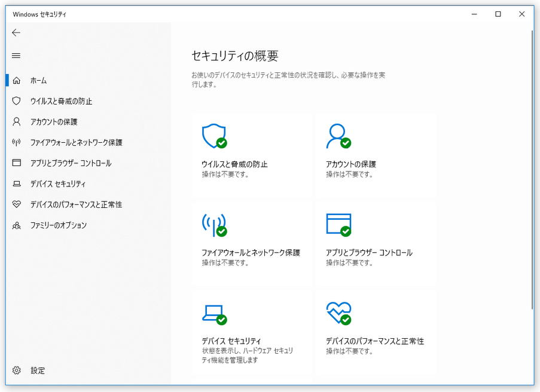Click ファイアウォールとネットワーク保護 tile title
The image size is (540, 392).
click(251, 253)
